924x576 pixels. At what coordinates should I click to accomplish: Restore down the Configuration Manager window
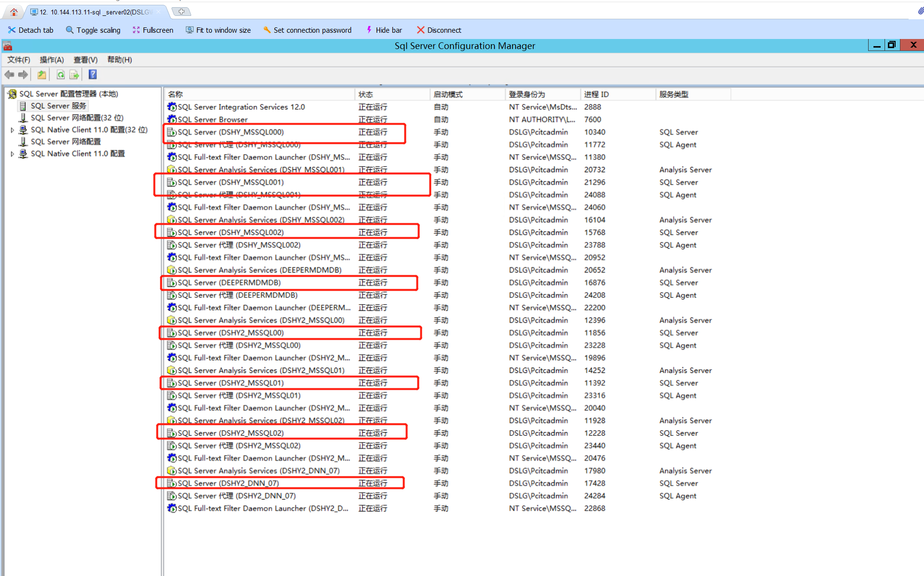(891, 45)
